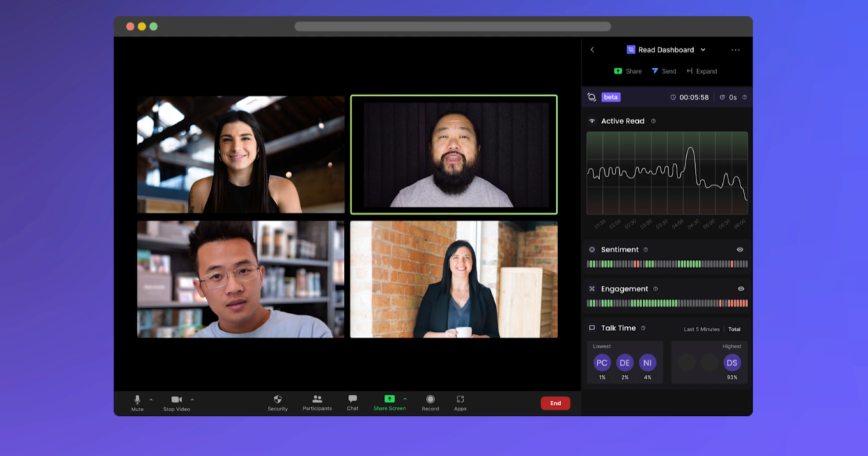Click the Read Dashboard logo icon
The image size is (868, 456).
coord(631,50)
